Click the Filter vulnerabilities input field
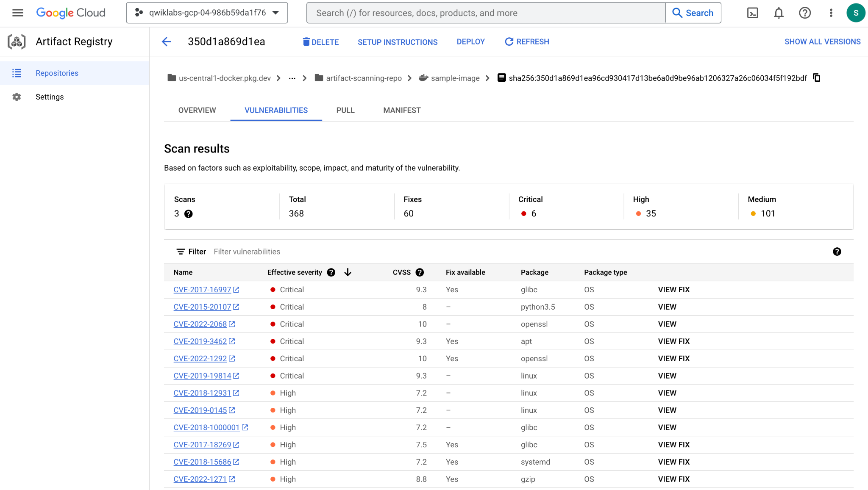This screenshot has width=868, height=490. [248, 251]
